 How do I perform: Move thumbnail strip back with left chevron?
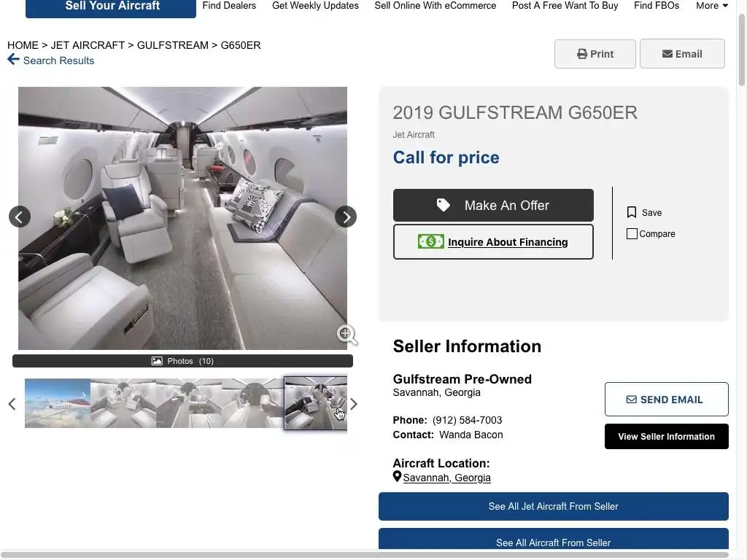click(12, 404)
